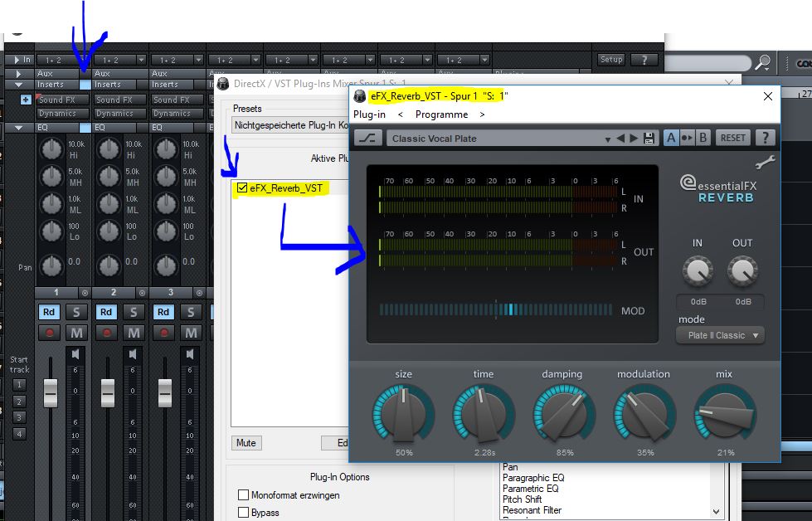Select Resonant Filter in plug-in list
This screenshot has height=521, width=812.
point(532,510)
